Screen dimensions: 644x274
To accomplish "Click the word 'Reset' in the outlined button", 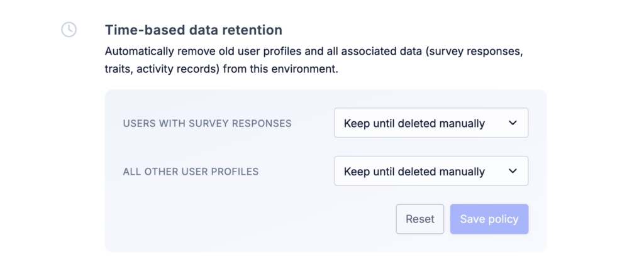I will [x=419, y=219].
